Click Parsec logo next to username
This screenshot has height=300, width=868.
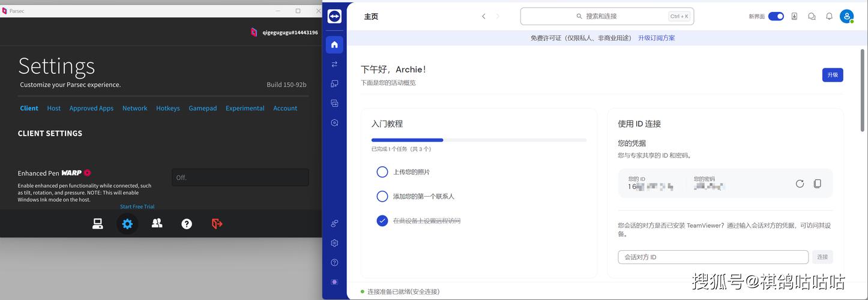[254, 32]
